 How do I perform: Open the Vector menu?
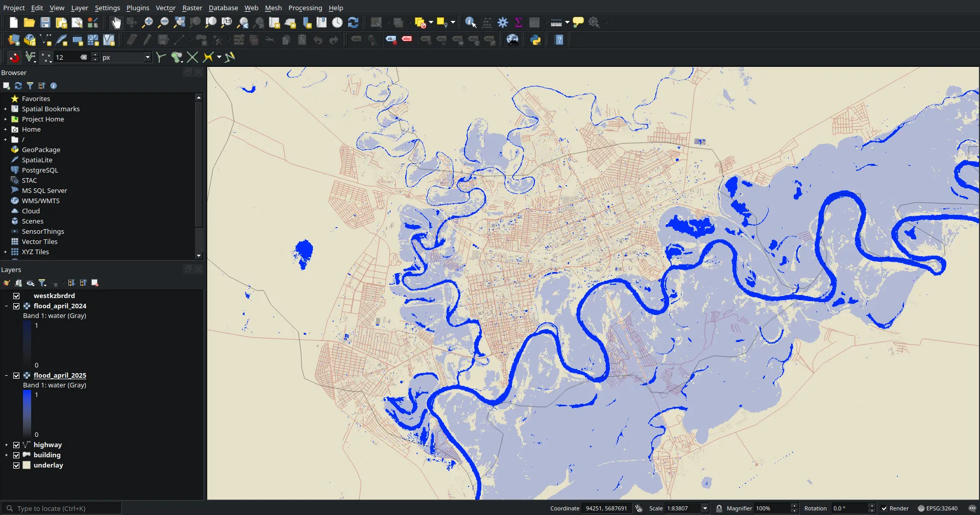165,8
